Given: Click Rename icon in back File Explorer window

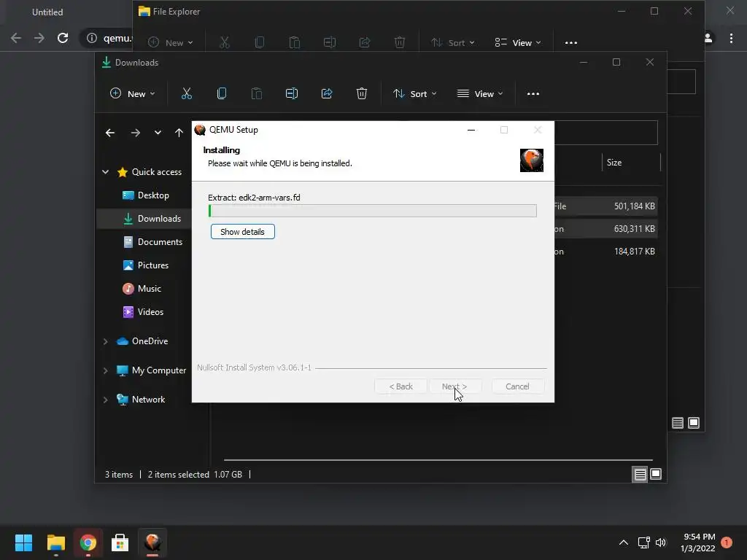Looking at the screenshot, I should point(330,43).
